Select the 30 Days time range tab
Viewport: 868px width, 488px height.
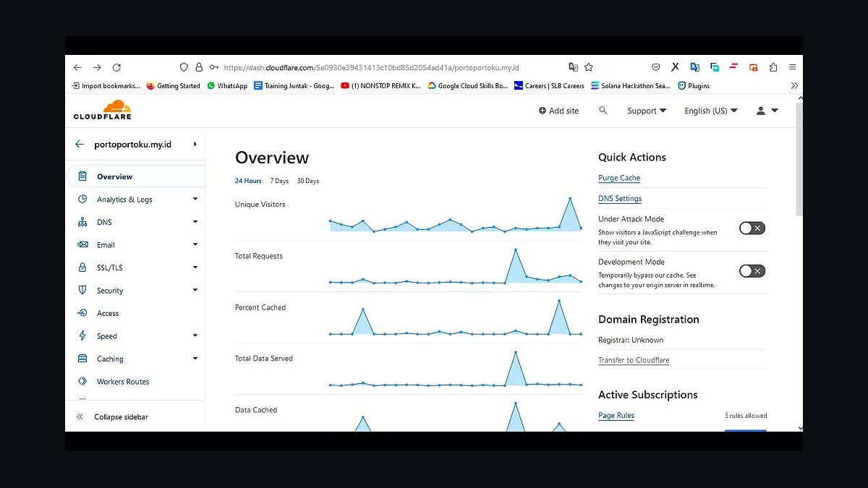tap(308, 181)
